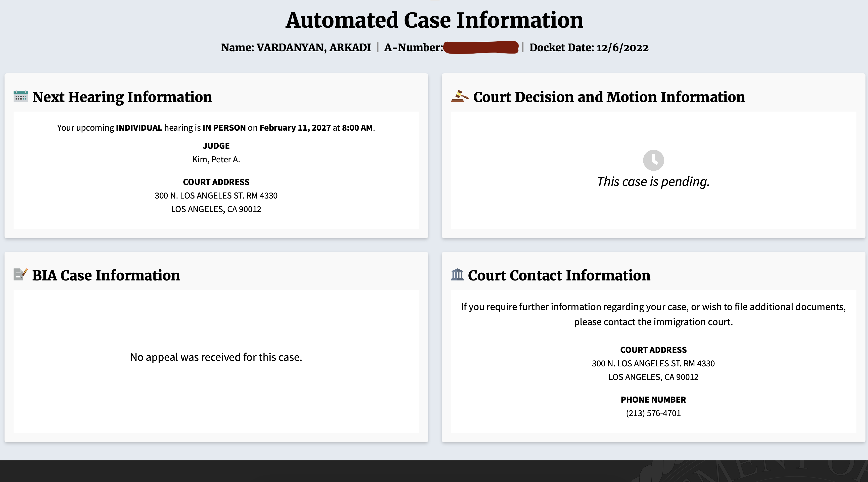Image resolution: width=868 pixels, height=482 pixels.
Task: Click the hearing date February 11, 2027
Action: [295, 128]
